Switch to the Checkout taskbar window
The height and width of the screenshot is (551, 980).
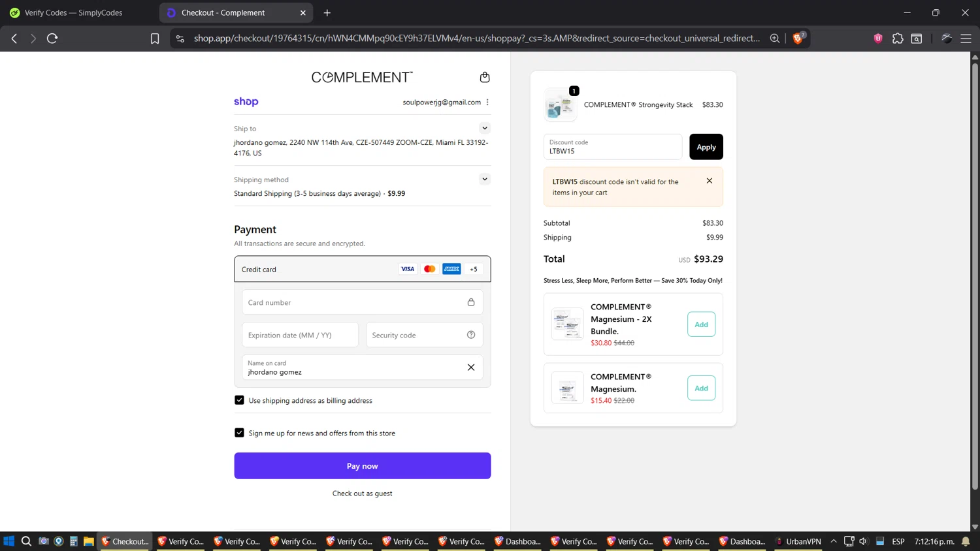pyautogui.click(x=125, y=541)
